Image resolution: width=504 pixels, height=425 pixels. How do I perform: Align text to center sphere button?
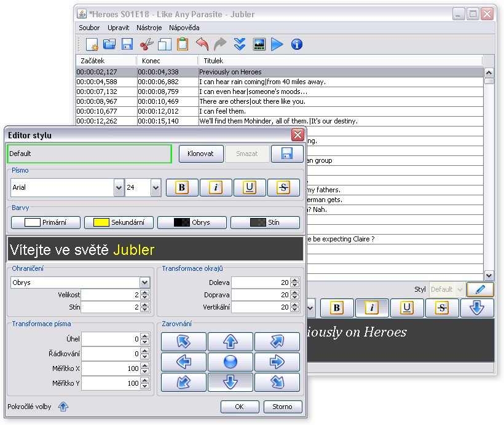click(x=230, y=362)
